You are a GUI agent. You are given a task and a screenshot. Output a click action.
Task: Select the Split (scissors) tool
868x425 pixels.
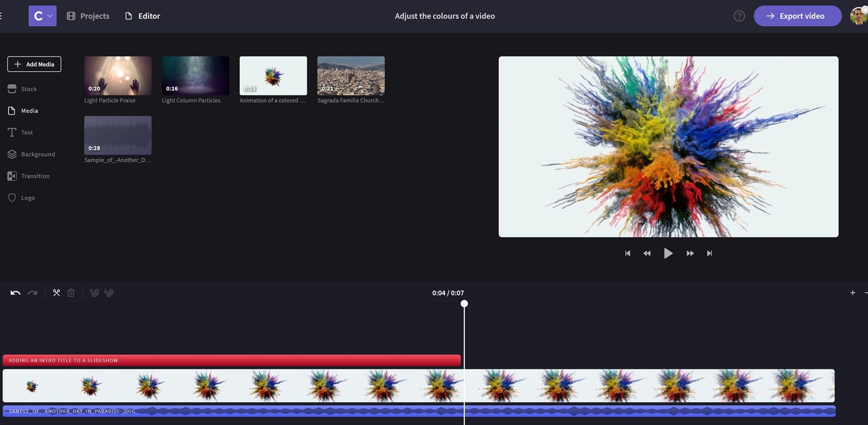tap(56, 292)
